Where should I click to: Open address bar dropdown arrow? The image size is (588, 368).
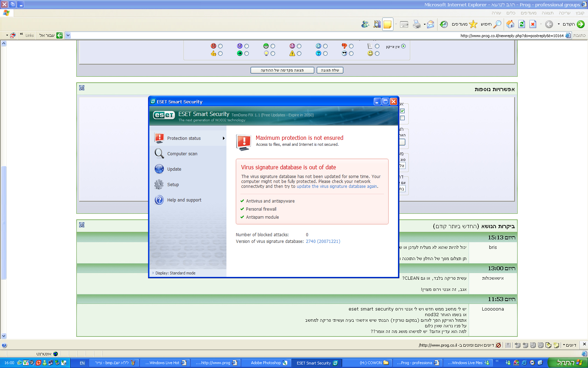click(68, 35)
